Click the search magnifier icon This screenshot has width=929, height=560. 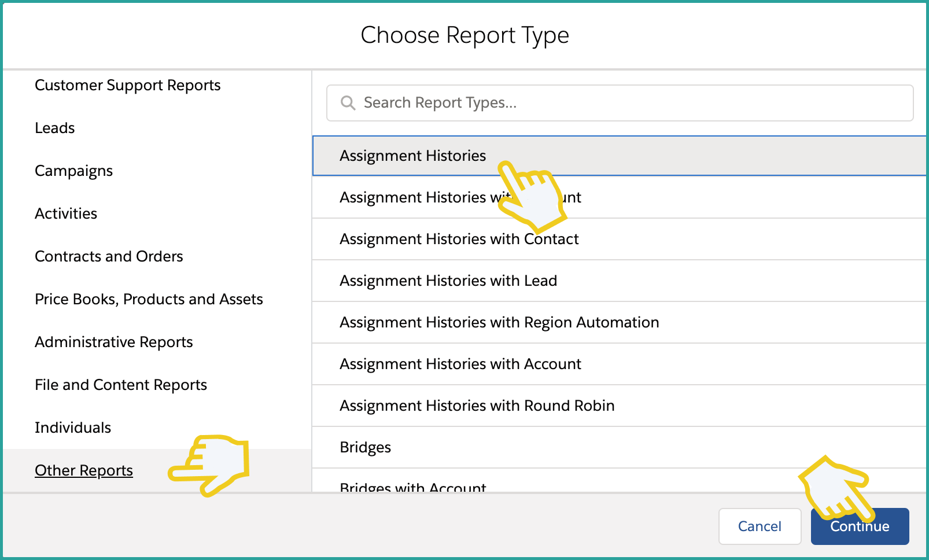coord(348,103)
